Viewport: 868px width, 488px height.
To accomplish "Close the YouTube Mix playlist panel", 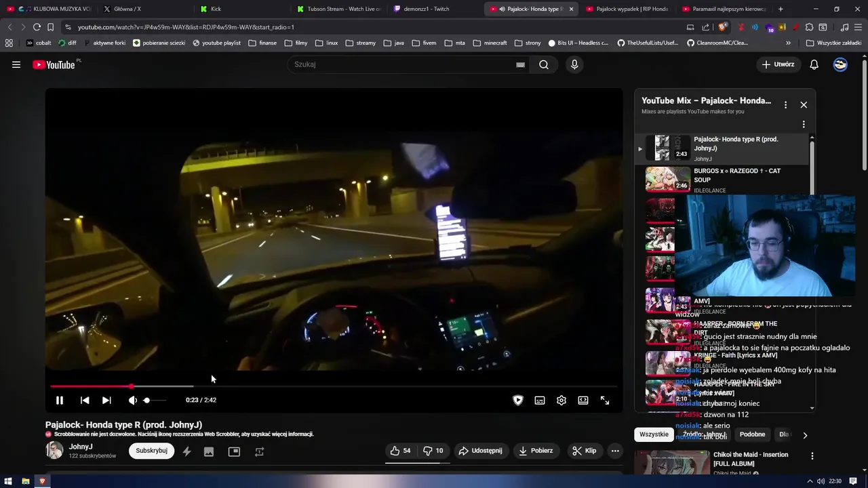I will (804, 105).
